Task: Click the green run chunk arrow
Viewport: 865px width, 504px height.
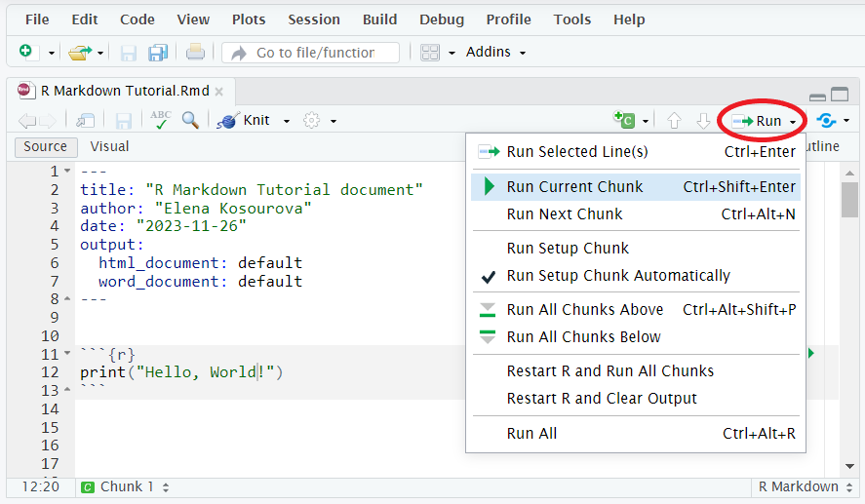Action: [x=811, y=353]
